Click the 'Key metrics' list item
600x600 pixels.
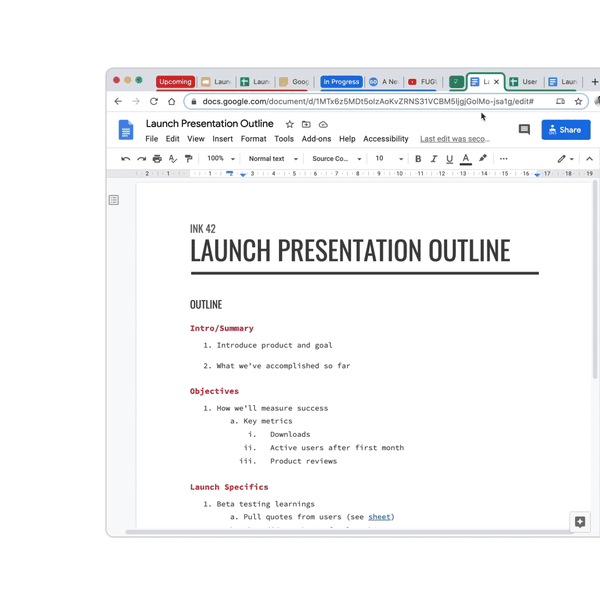click(268, 421)
